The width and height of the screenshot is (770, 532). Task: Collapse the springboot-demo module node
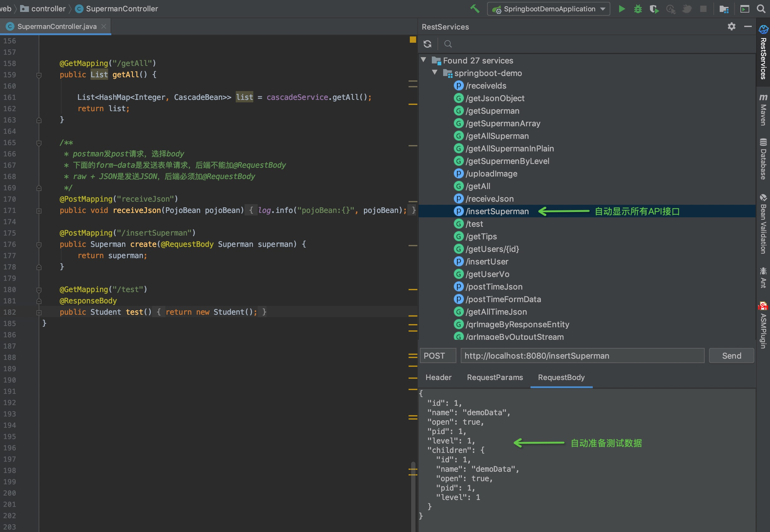435,72
